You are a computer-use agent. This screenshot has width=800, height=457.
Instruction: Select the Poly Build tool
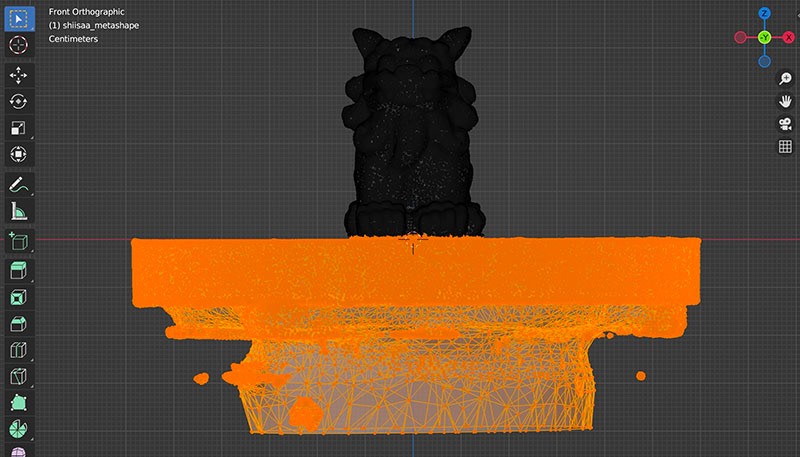pyautogui.click(x=19, y=402)
